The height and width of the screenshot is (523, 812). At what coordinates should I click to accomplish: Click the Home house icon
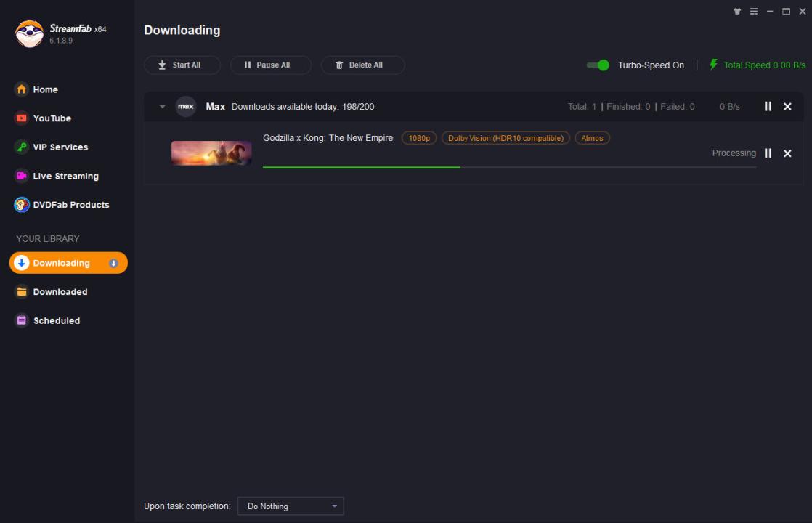click(x=21, y=89)
